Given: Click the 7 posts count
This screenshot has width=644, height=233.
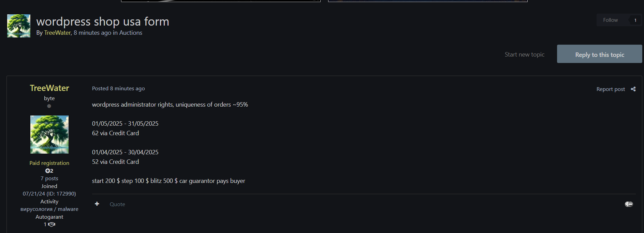Looking at the screenshot, I should 49,178.
